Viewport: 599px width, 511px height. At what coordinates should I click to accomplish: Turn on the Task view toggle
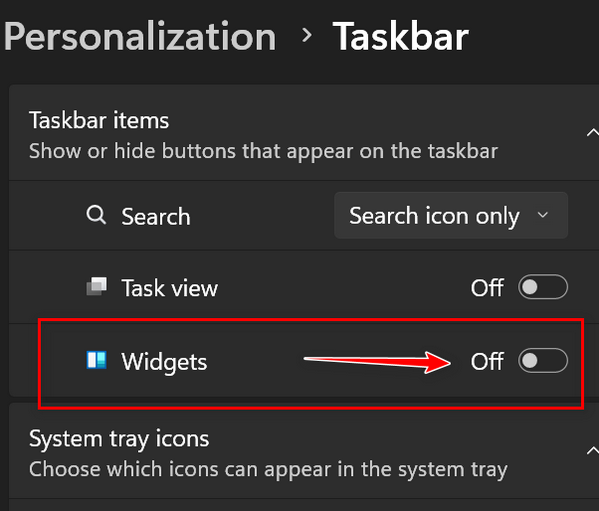[543, 287]
